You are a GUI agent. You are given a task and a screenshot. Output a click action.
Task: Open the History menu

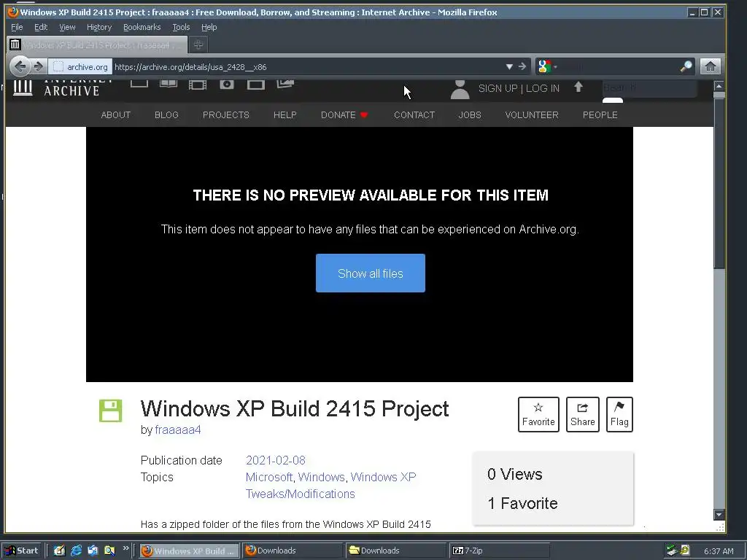pyautogui.click(x=99, y=27)
